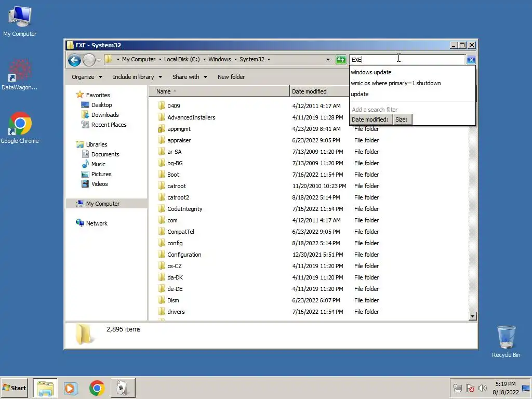Open 'Include in library' dropdown
532x399 pixels.
click(137, 77)
